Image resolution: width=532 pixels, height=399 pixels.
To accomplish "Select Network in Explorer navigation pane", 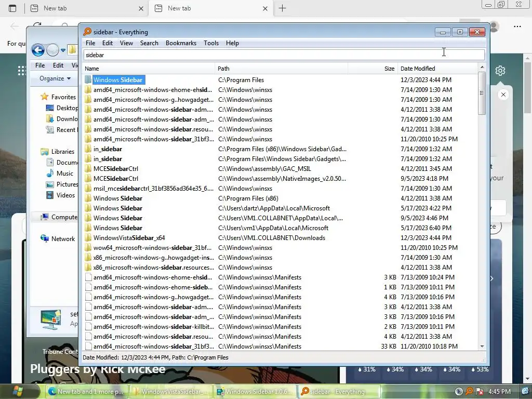I will tap(63, 239).
